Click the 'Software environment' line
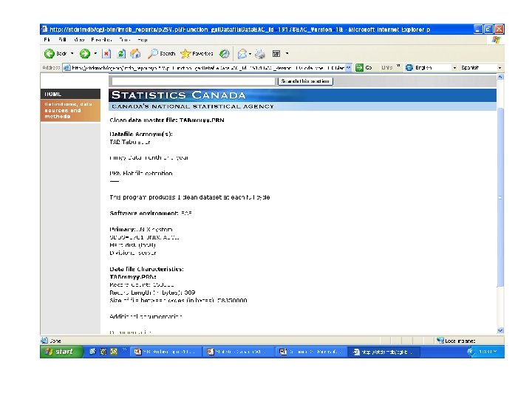This screenshot has width=532, height=399. tap(151, 214)
